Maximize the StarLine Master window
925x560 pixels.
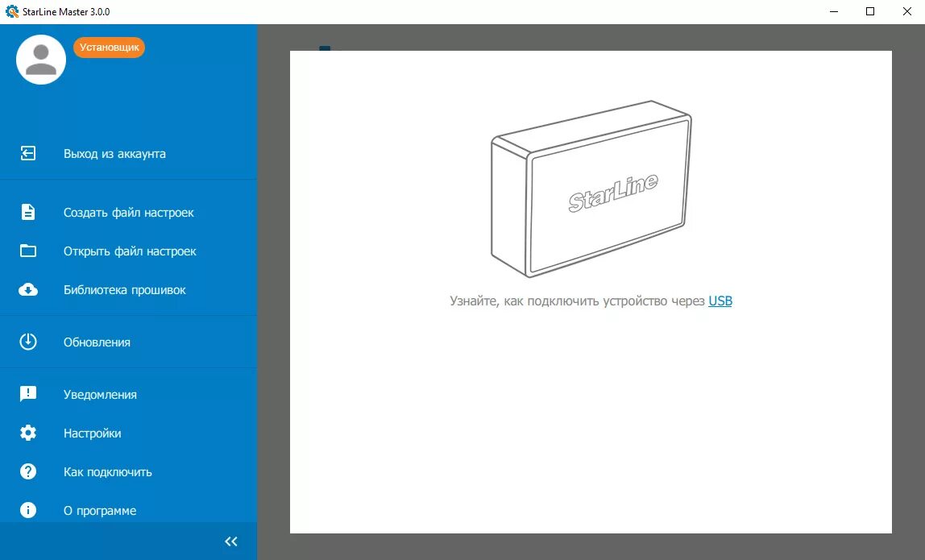870,12
